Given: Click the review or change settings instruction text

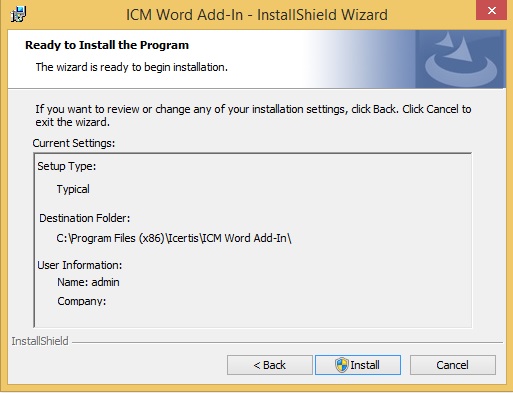Looking at the screenshot, I should [x=253, y=115].
